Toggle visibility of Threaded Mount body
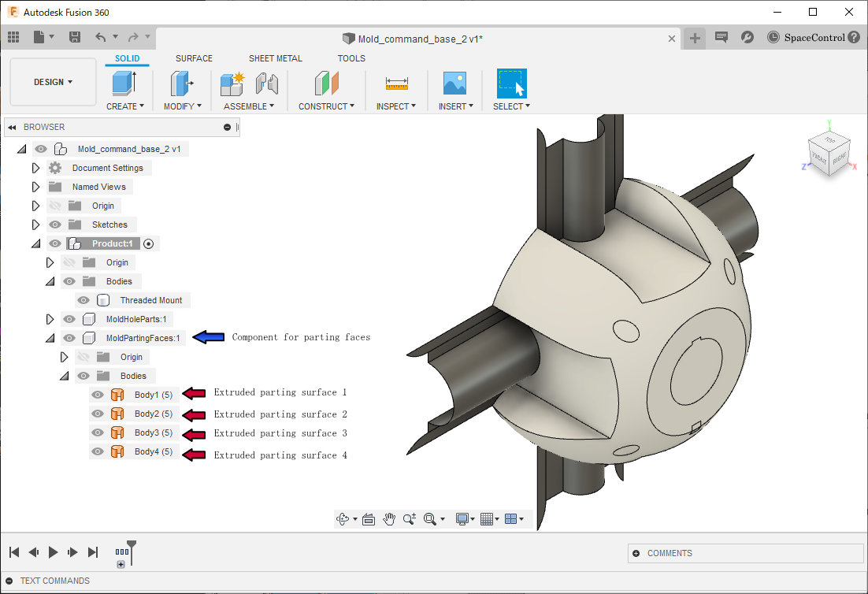868x594 pixels. 83,300
